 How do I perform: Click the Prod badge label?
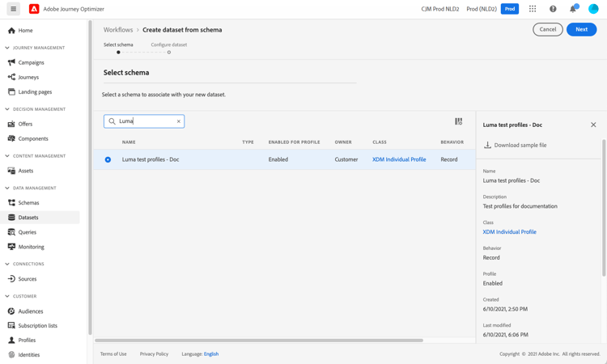[510, 9]
